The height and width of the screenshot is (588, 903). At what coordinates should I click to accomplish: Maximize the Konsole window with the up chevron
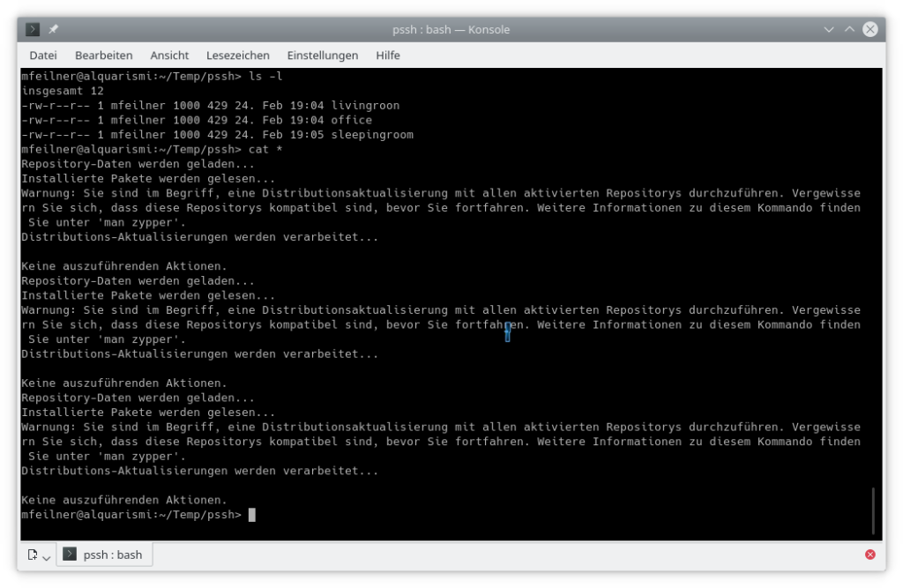pyautogui.click(x=849, y=29)
